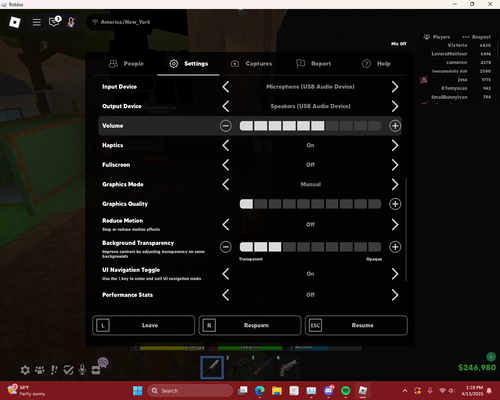Select the rifle in hotbar slot 3
This screenshot has width=500, height=400.
[x=263, y=368]
